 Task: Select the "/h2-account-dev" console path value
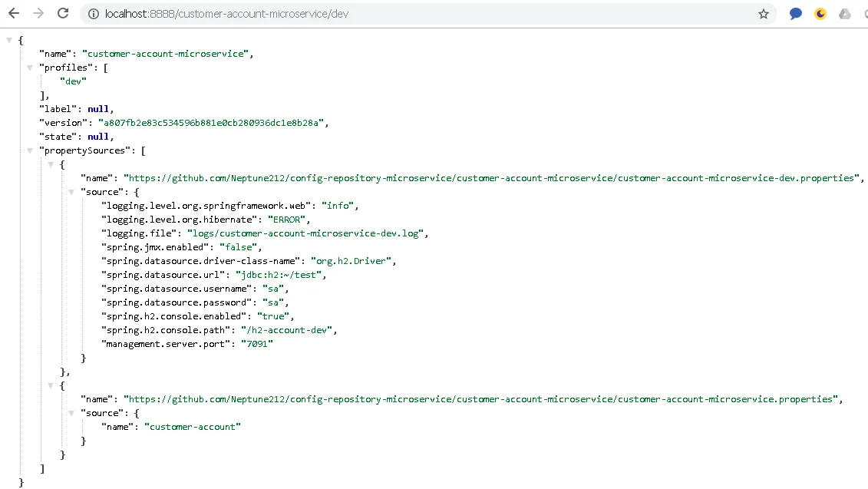[x=287, y=331]
